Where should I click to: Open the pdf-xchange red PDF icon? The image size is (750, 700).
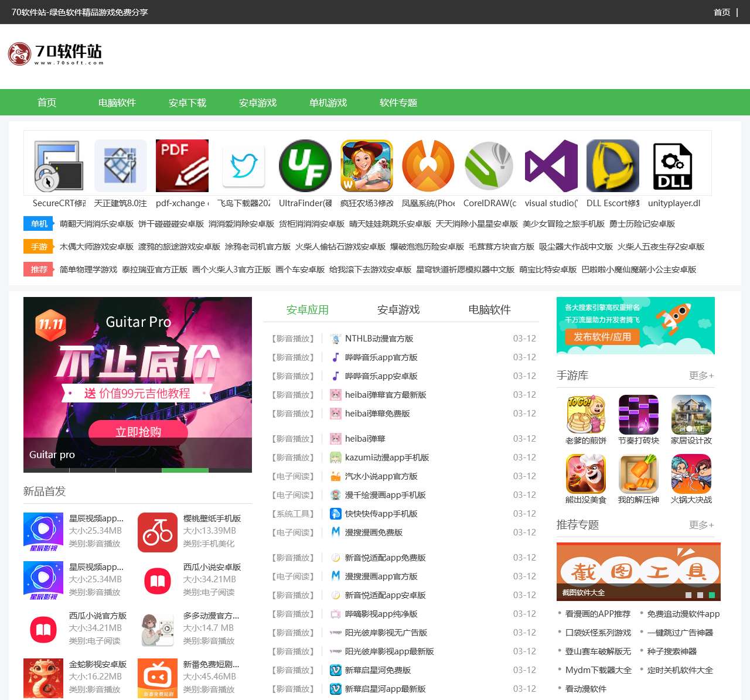182,166
